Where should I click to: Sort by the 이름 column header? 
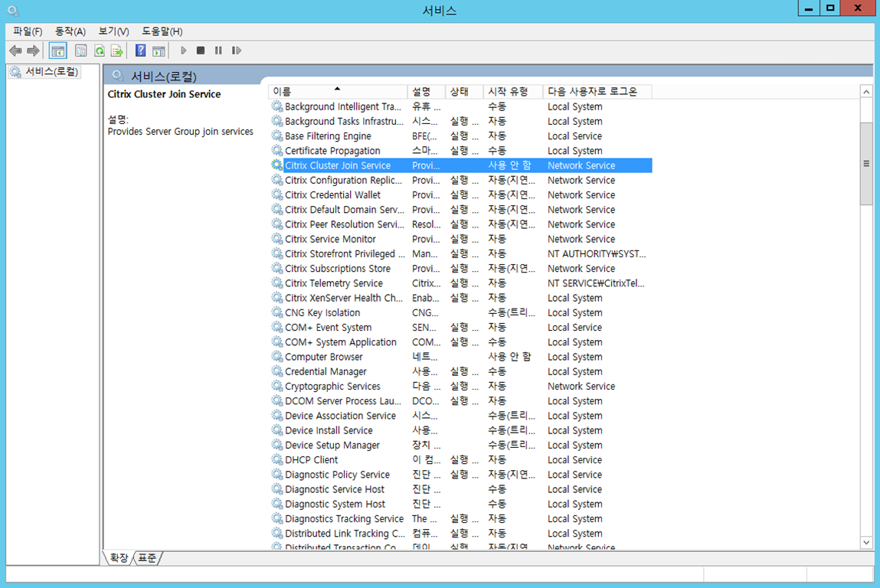[x=337, y=91]
